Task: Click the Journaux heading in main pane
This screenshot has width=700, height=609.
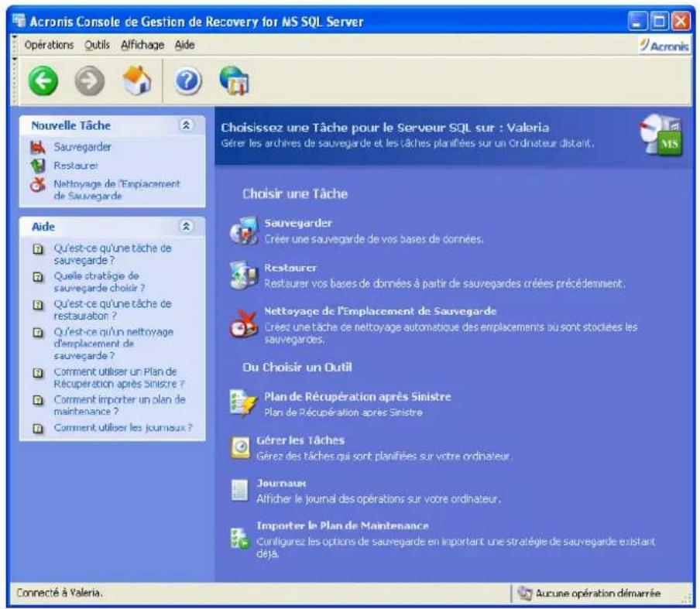Action: (281, 483)
